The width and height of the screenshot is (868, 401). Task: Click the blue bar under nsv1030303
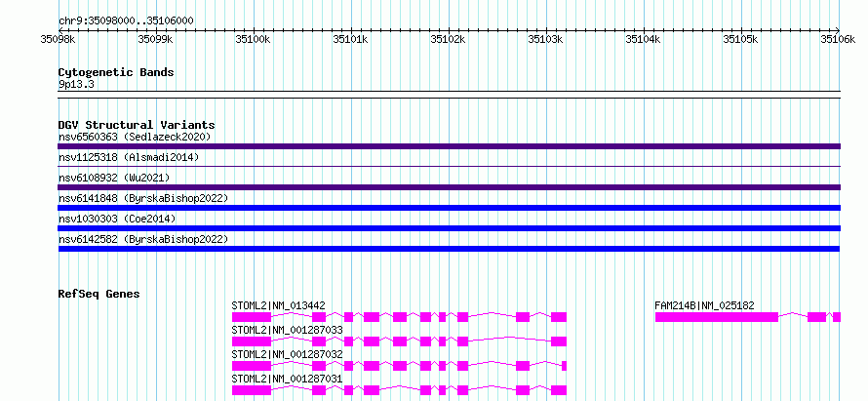[x=449, y=228]
